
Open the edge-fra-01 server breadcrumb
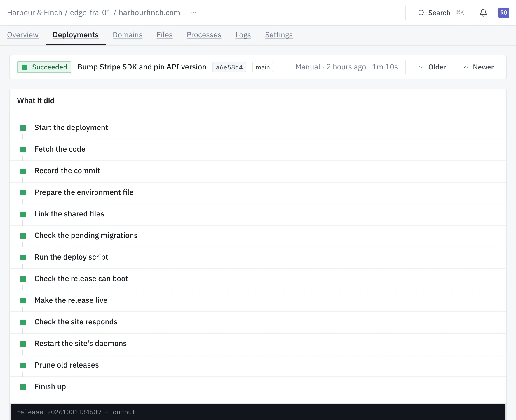click(90, 13)
